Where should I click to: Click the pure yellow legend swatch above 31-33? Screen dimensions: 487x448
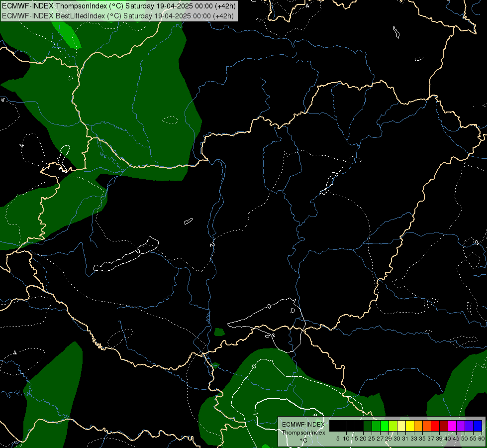click(x=410, y=426)
